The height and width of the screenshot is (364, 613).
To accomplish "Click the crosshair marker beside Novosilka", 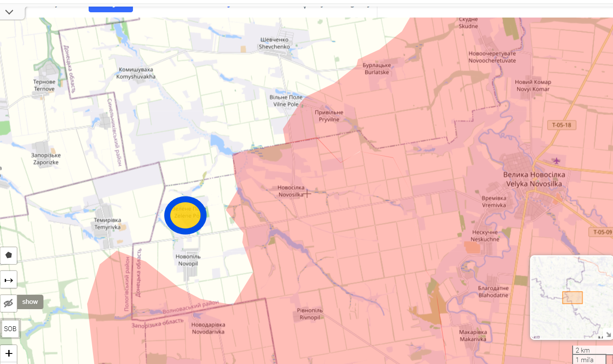I will 307,194.
